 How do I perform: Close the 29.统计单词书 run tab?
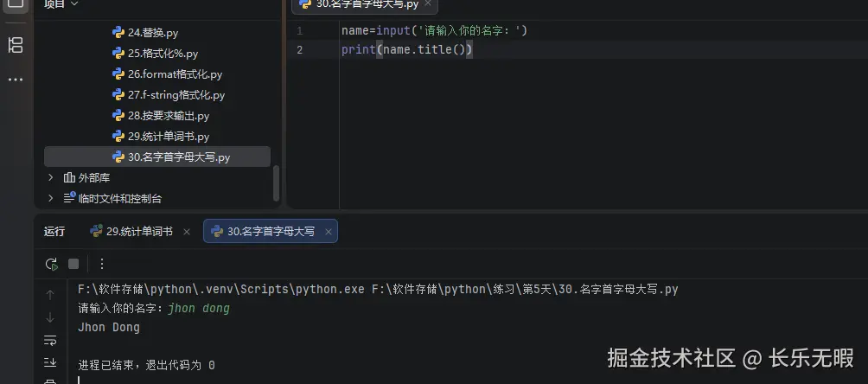(187, 232)
